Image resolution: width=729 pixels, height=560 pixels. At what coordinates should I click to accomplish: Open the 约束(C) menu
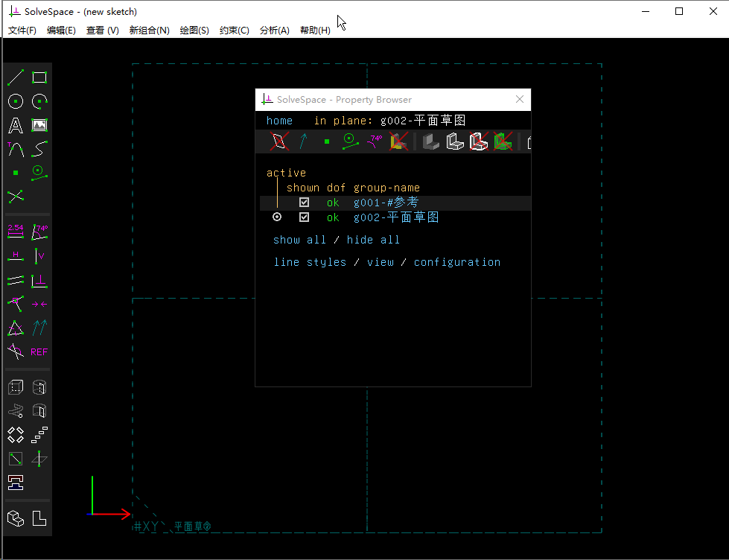[235, 31]
